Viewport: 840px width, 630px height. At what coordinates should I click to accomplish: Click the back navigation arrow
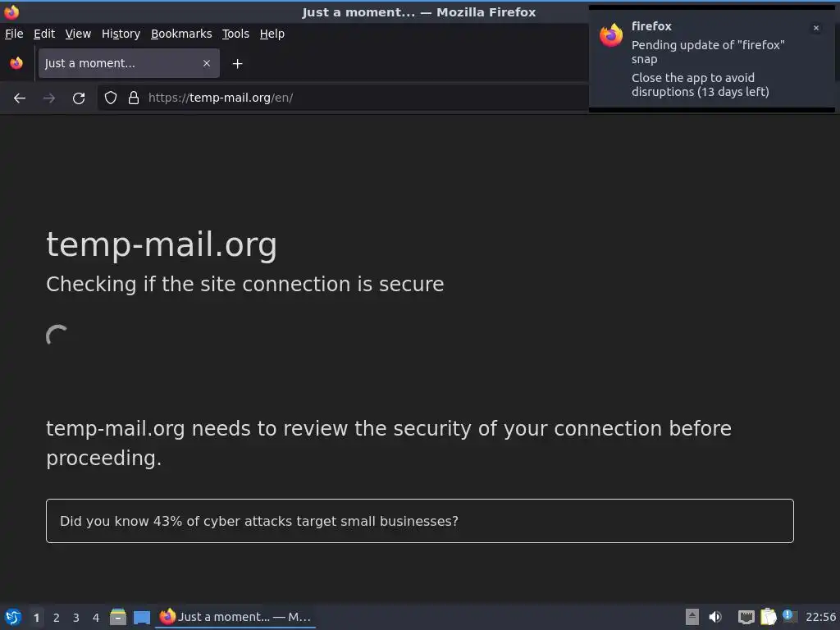coord(20,98)
